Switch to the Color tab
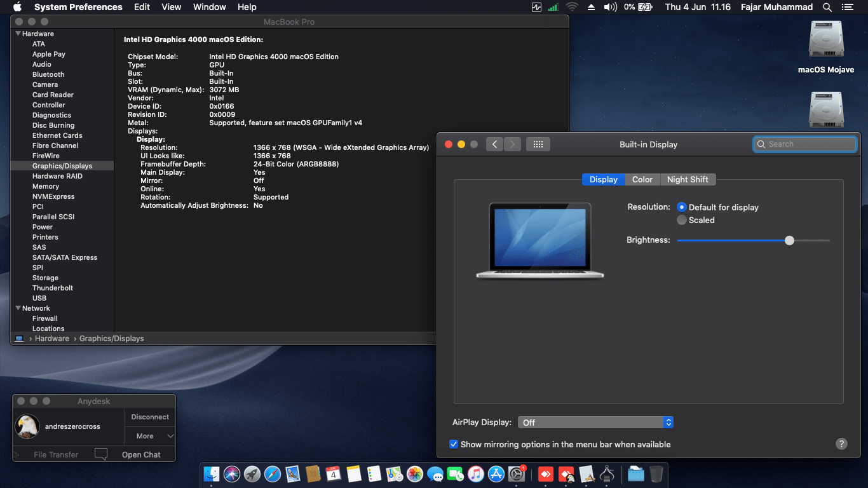Image resolution: width=868 pixels, height=488 pixels. (642, 180)
